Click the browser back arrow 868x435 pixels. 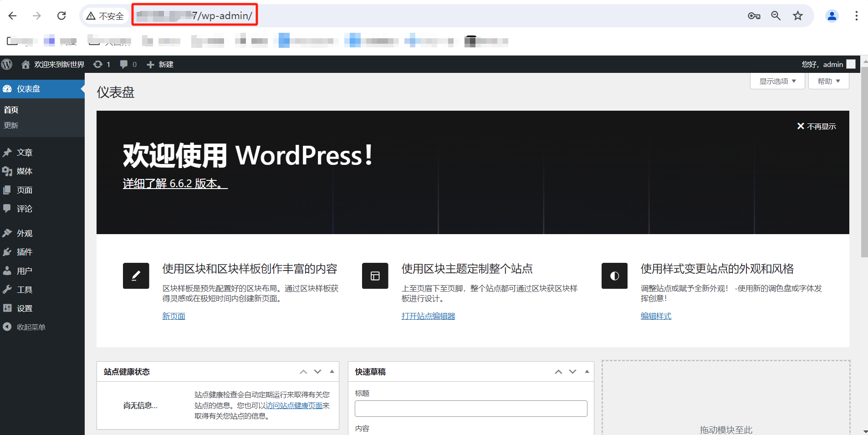pos(12,16)
